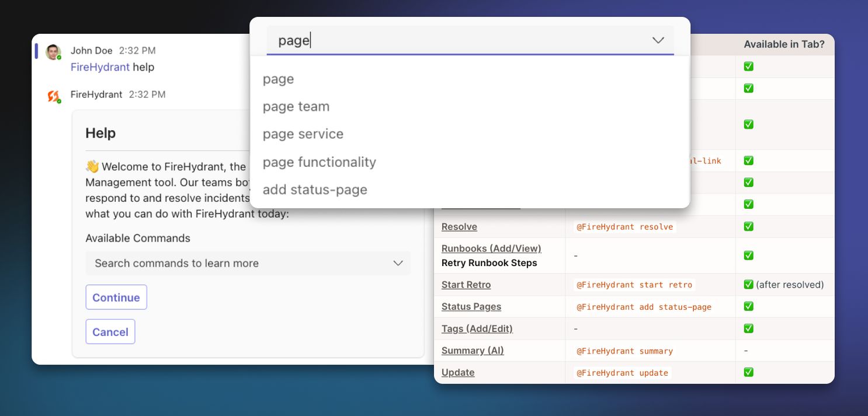
Task: Click the 'John Doe' sender name
Action: click(92, 50)
